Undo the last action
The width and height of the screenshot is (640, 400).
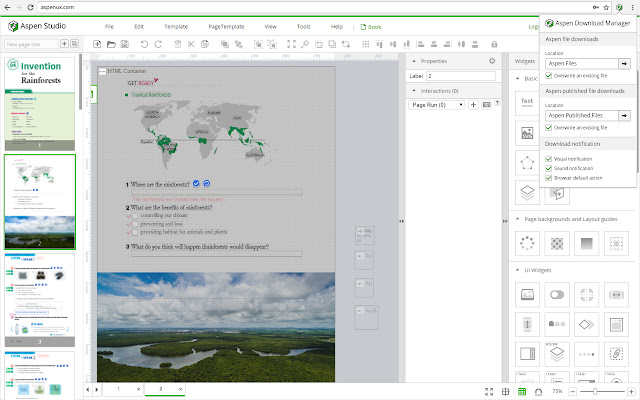tap(144, 44)
